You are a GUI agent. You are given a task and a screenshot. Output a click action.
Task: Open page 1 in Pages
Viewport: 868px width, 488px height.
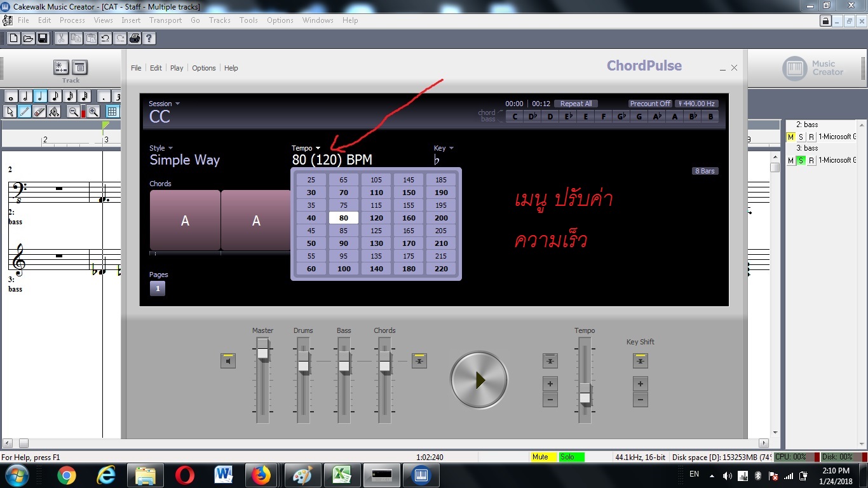coord(158,288)
